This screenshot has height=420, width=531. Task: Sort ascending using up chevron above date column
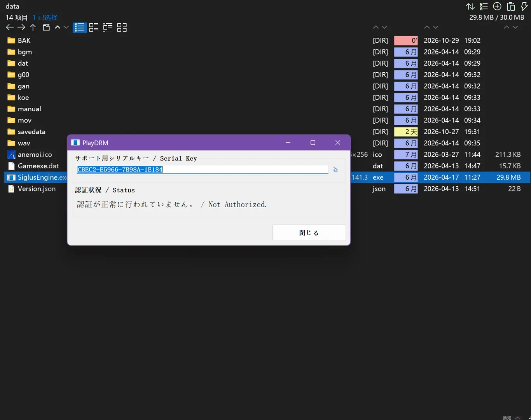coord(427,27)
